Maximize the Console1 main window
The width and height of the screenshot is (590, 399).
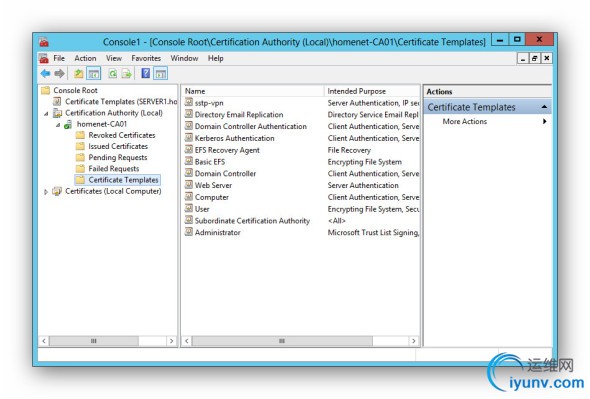(x=517, y=40)
